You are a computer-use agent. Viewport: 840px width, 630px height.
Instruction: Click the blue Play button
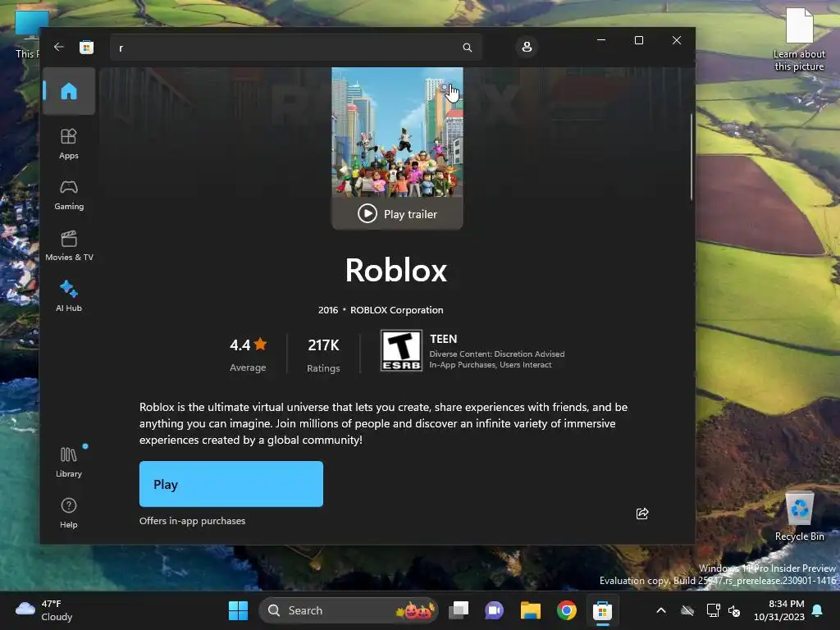pos(231,484)
